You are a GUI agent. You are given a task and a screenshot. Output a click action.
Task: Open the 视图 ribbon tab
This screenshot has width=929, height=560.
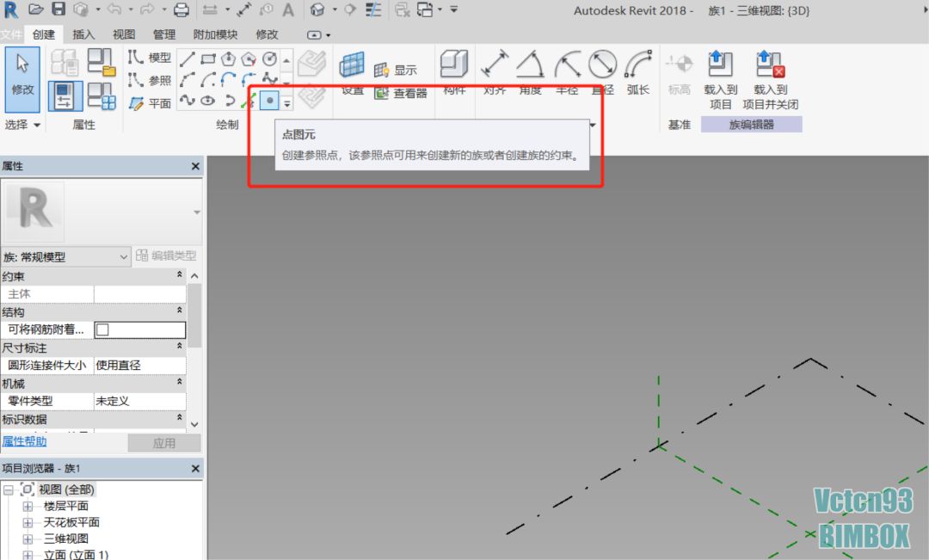tap(124, 34)
